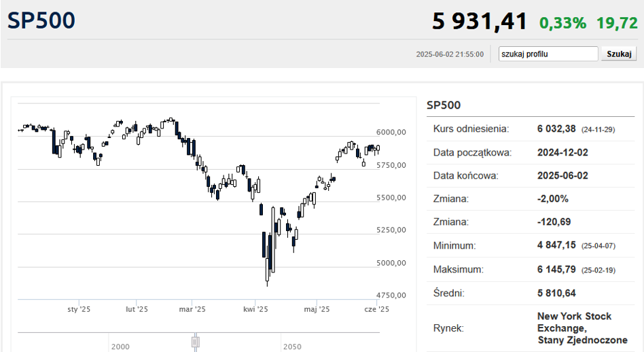Click the point change 19,72
This screenshot has width=644, height=352.
(617, 23)
